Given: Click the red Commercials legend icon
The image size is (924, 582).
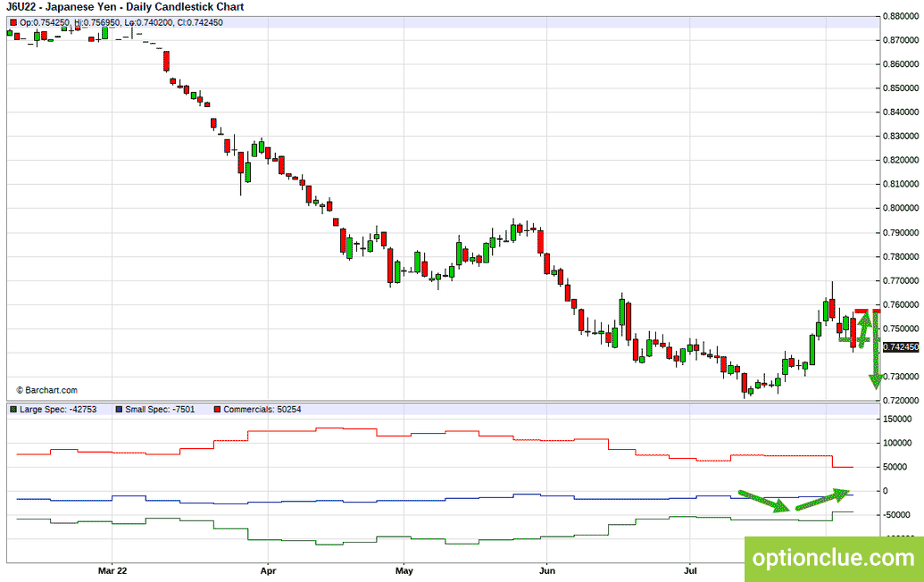Looking at the screenshot, I should (x=218, y=410).
